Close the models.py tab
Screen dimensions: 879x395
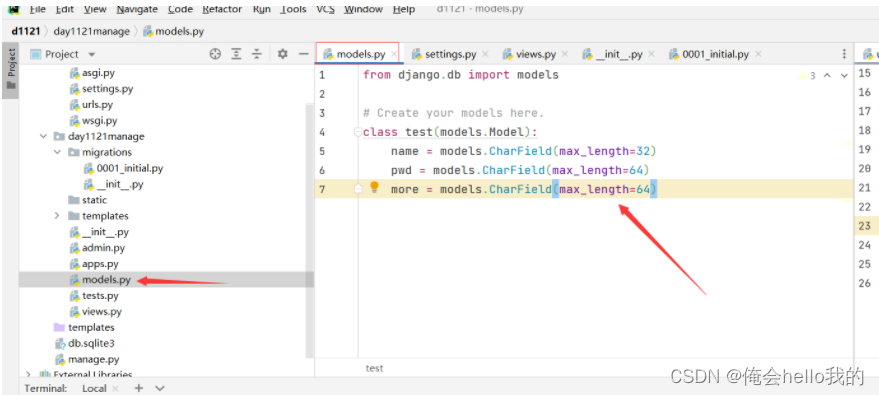(x=394, y=54)
